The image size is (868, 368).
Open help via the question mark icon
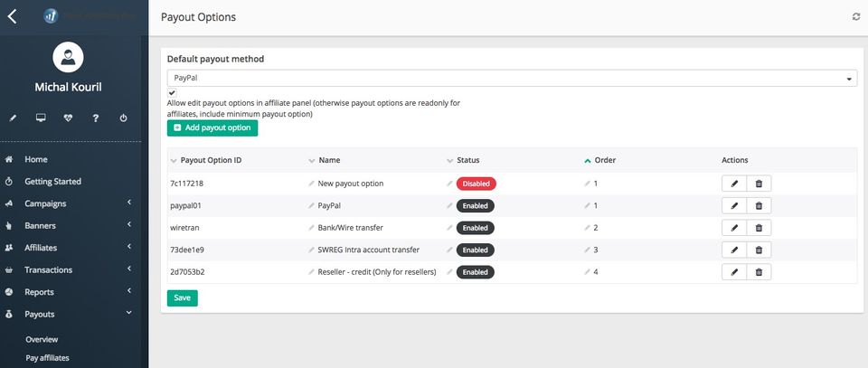coord(96,118)
